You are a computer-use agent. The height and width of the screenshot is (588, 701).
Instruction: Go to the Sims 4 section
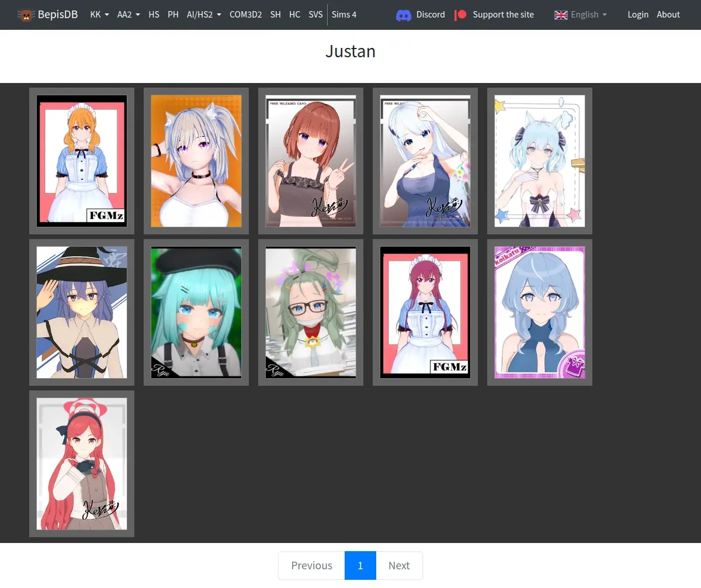click(x=344, y=15)
